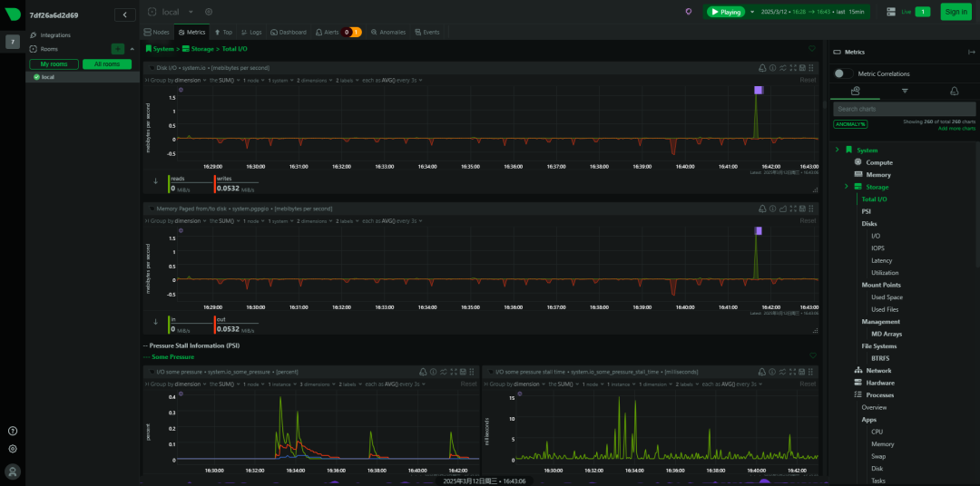Open the 2 dimensions dropdown in Disk I/O
Image resolution: width=980 pixels, height=486 pixels.
point(315,80)
